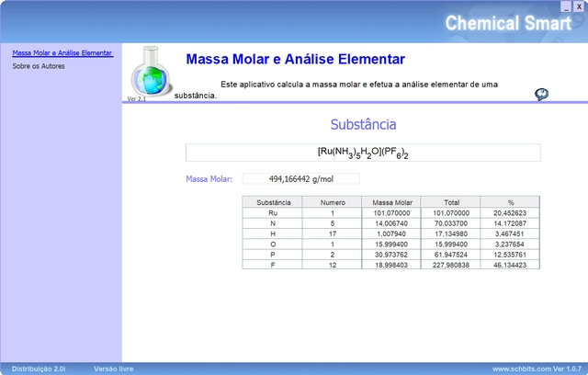
Task: Click the substance formula input field
Action: click(363, 153)
